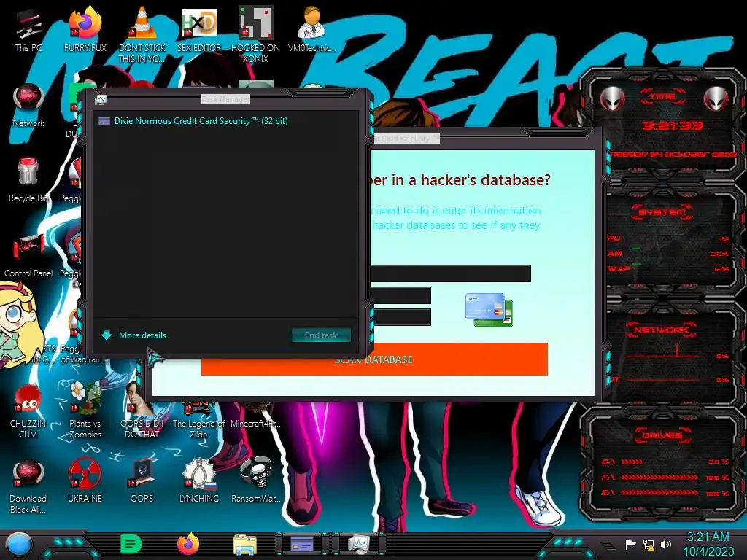Click the long top card input field
This screenshot has width=747, height=560.
(450, 273)
